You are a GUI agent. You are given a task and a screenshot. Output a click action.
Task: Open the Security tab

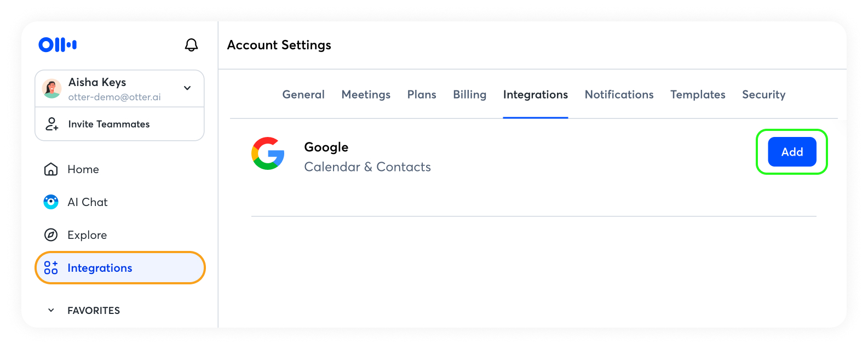click(x=763, y=95)
